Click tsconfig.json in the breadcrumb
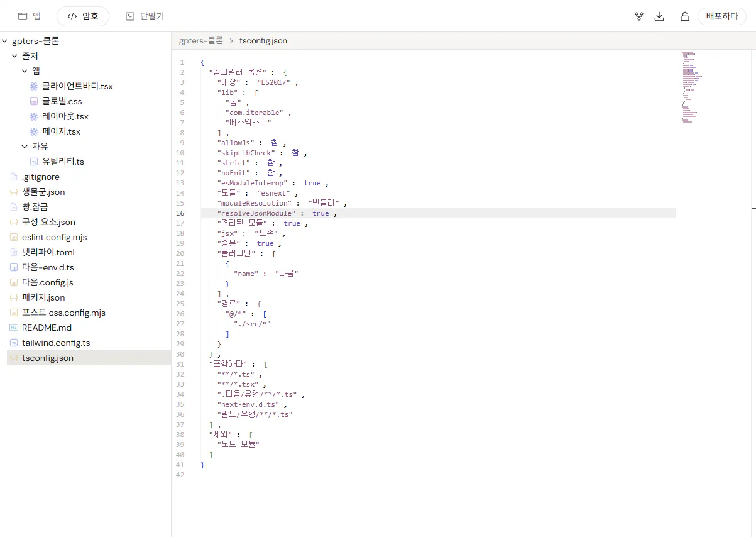Image resolution: width=756 pixels, height=537 pixels. click(263, 41)
